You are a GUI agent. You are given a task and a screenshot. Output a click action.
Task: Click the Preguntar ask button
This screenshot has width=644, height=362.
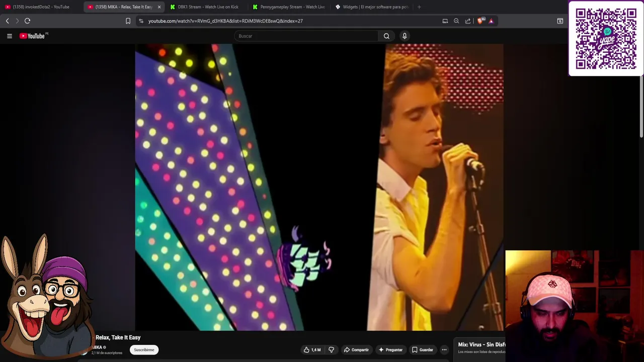[x=390, y=349]
